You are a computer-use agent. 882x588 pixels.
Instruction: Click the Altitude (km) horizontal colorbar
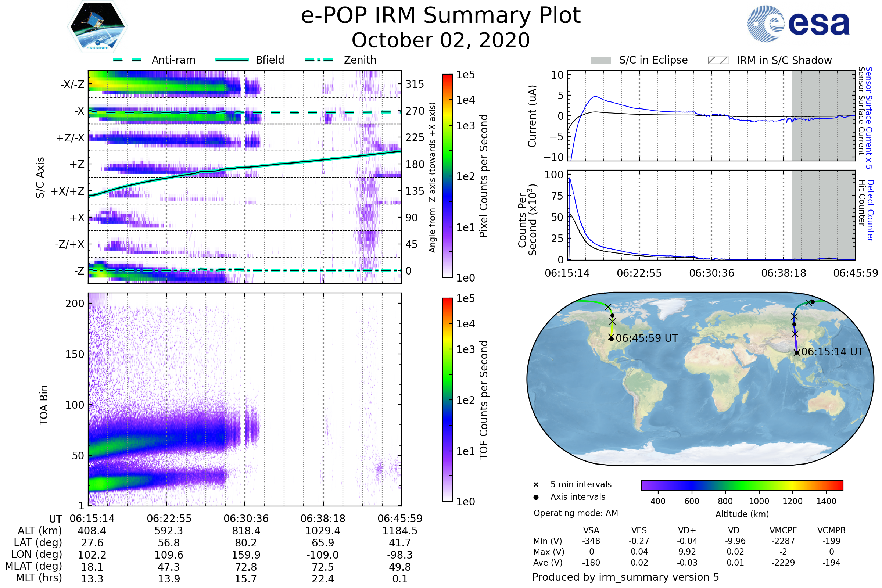click(742, 485)
